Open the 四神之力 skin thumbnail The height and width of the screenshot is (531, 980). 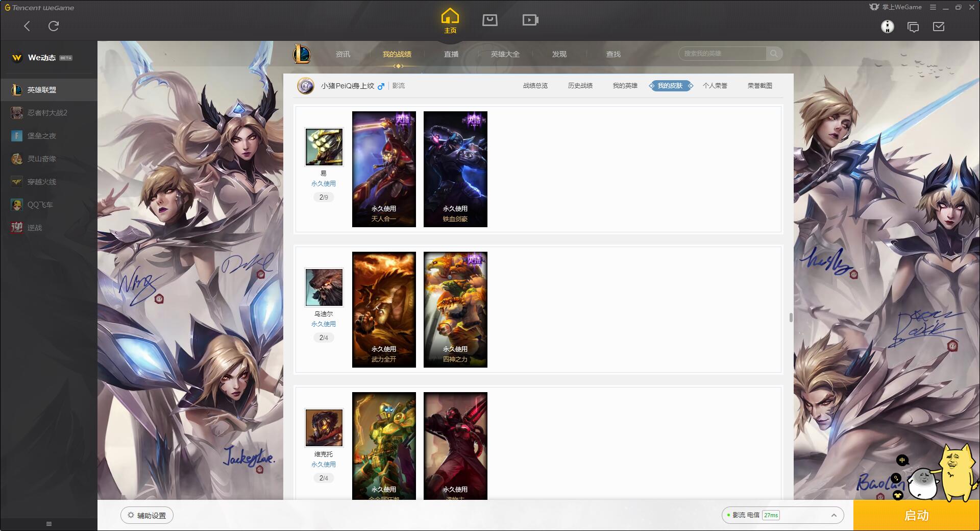pyautogui.click(x=455, y=309)
